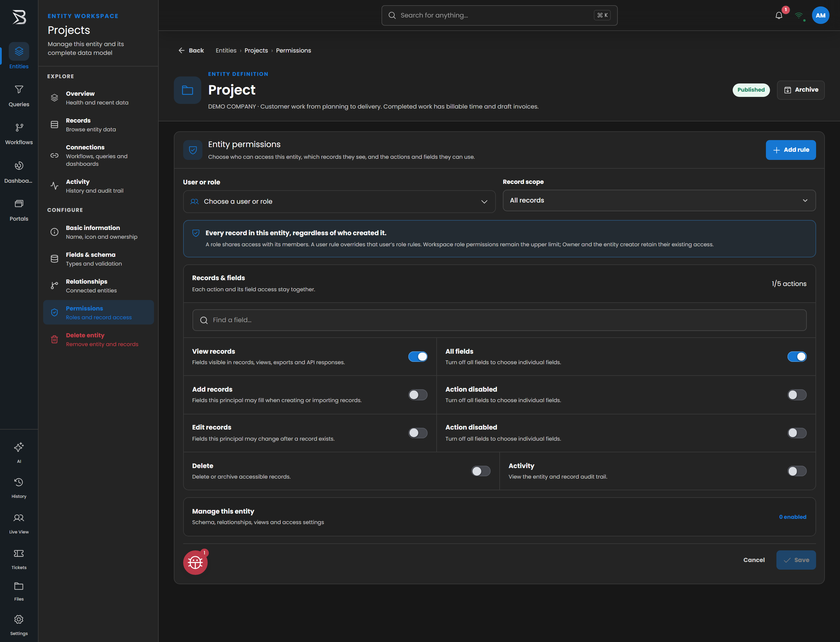Click the notifications bell icon
This screenshot has width=840, height=642.
779,15
